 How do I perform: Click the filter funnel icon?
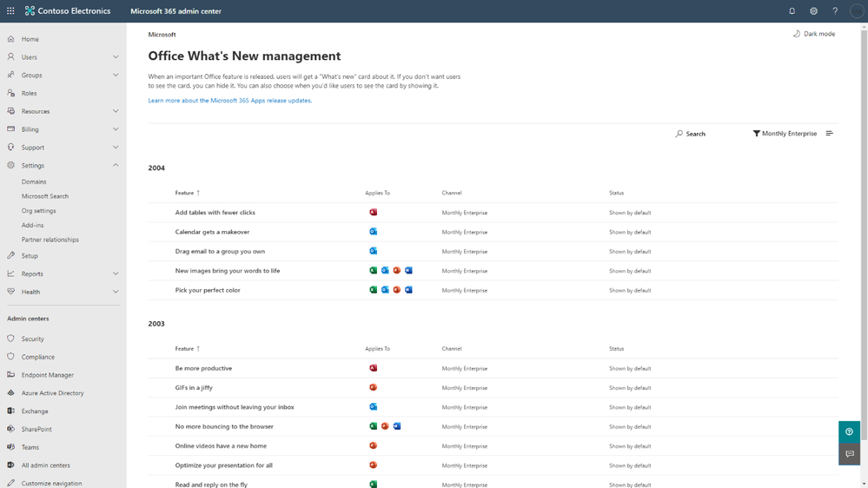point(756,134)
